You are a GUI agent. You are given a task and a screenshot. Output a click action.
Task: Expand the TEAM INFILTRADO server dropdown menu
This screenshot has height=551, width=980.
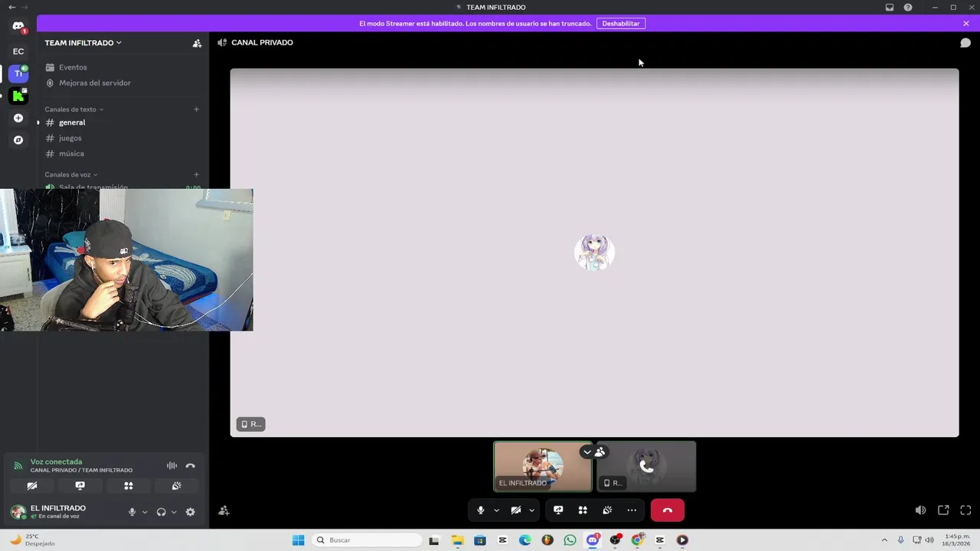point(83,43)
